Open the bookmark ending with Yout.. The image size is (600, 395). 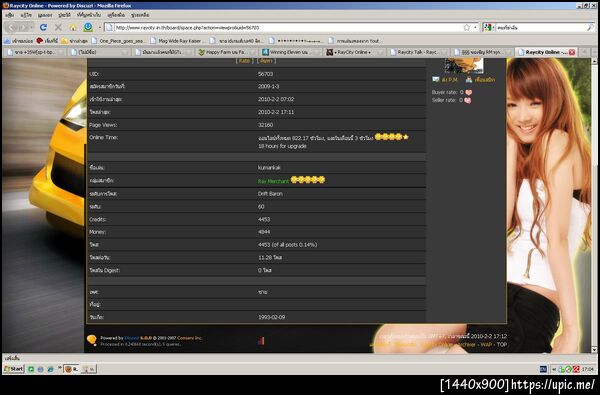click(354, 40)
